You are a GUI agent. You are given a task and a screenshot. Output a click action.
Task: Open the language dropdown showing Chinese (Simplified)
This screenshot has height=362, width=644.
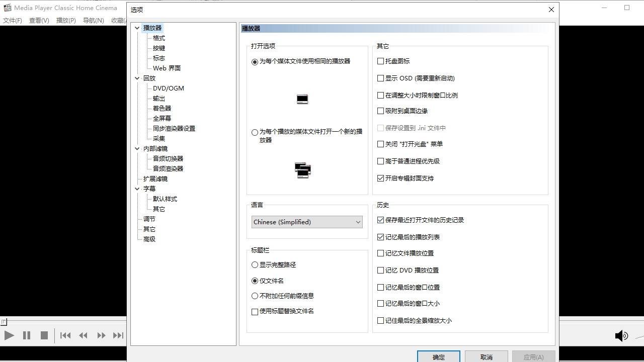357,222
